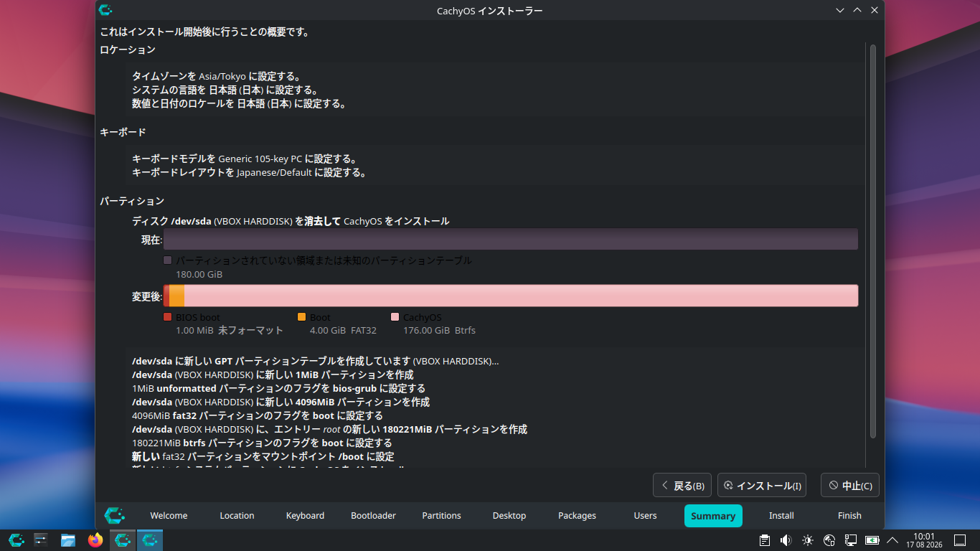Click the 180.00 GiB size text
This screenshot has width=980, height=551.
click(x=199, y=274)
